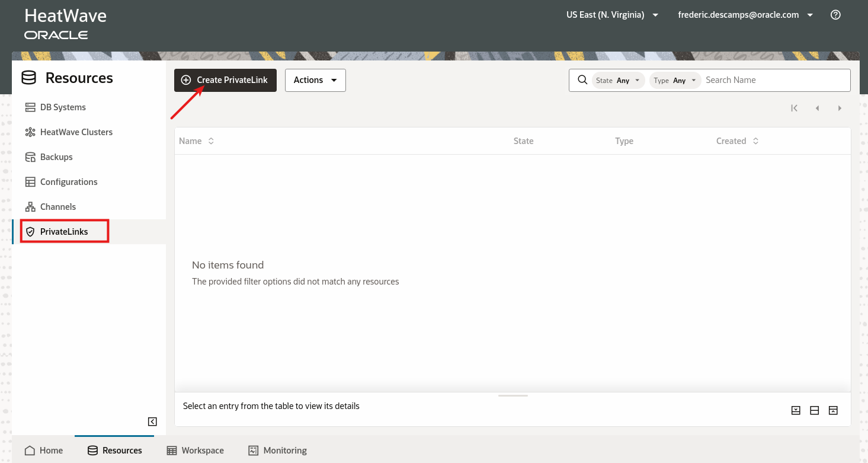Collapse the Resources sidebar panel
The width and height of the screenshot is (868, 463).
[x=152, y=422]
